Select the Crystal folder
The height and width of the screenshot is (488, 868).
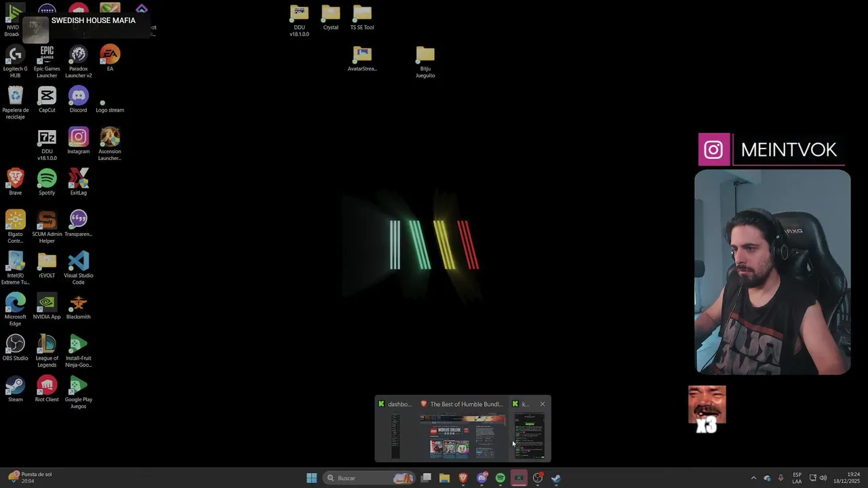point(330,18)
